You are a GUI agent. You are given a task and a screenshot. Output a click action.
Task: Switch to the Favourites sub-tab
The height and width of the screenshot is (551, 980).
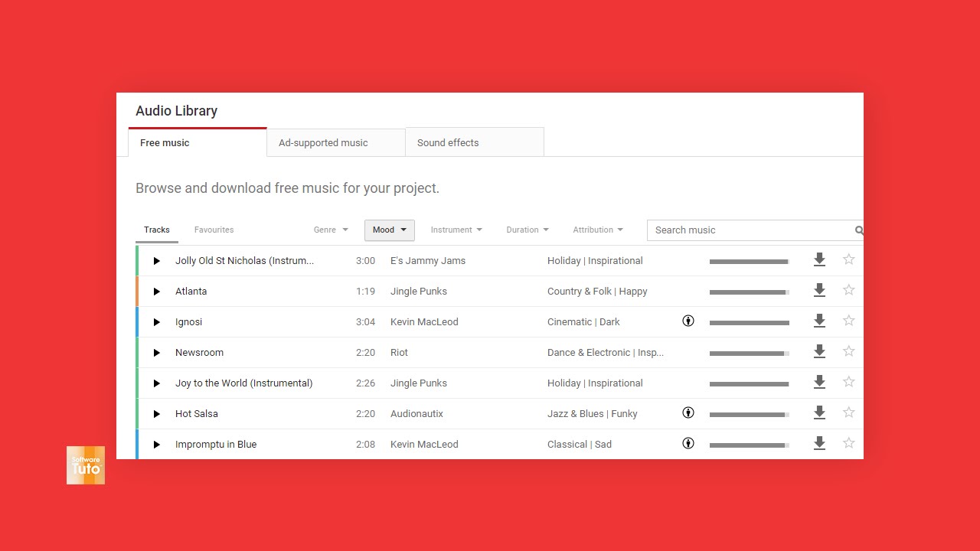pos(214,230)
